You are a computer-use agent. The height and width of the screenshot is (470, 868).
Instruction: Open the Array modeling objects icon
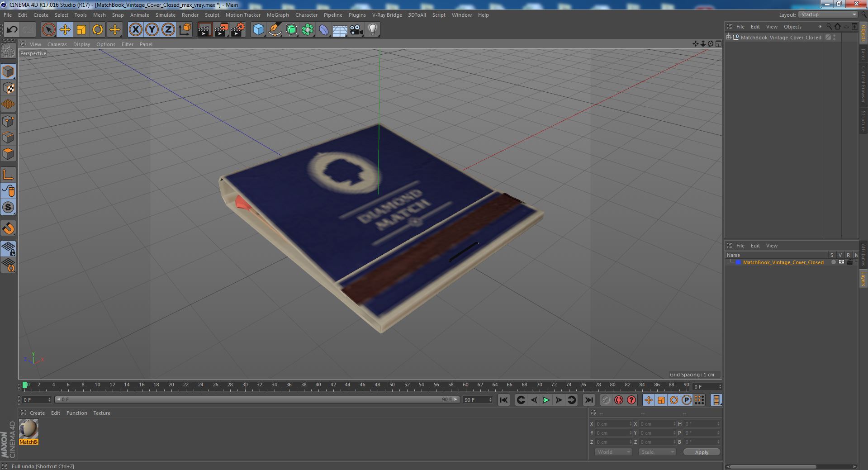point(308,30)
